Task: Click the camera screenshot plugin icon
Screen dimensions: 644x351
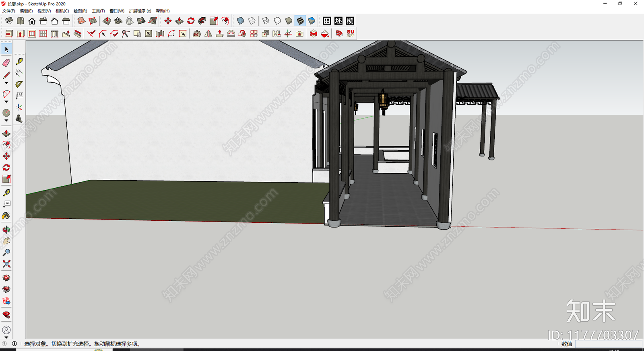Action: click(x=299, y=34)
